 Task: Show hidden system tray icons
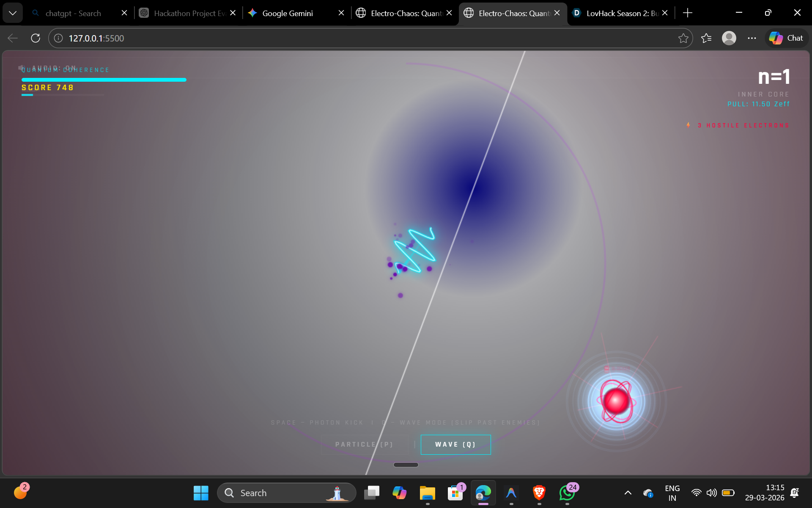(x=628, y=493)
